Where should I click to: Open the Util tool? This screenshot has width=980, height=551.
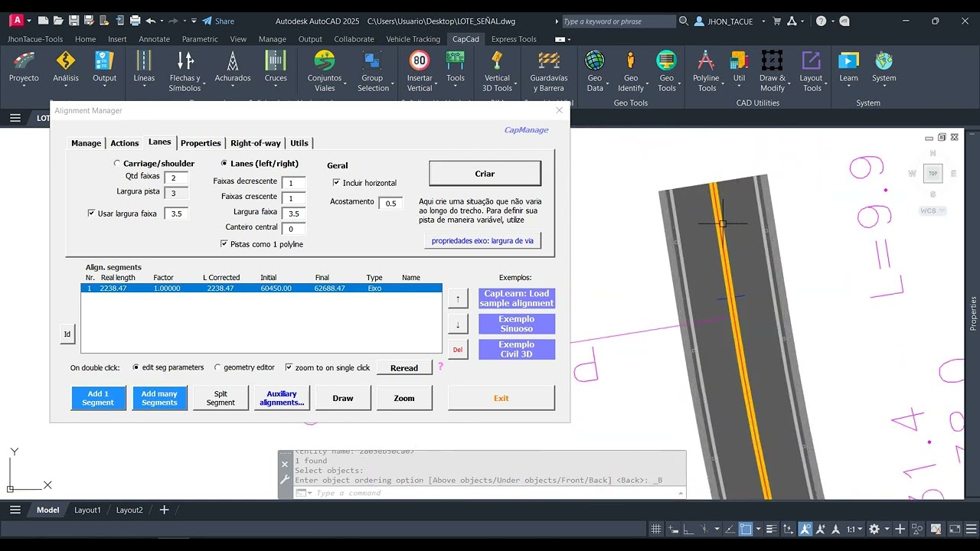tap(739, 67)
